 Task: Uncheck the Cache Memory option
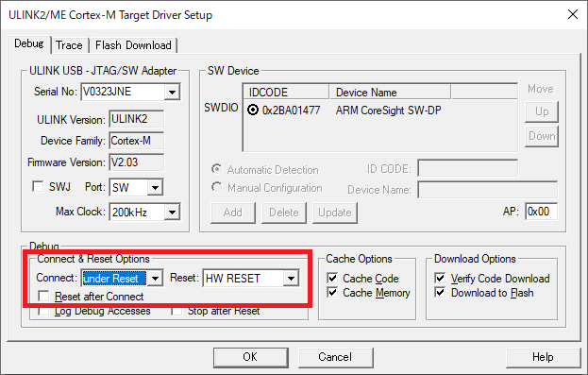click(332, 293)
